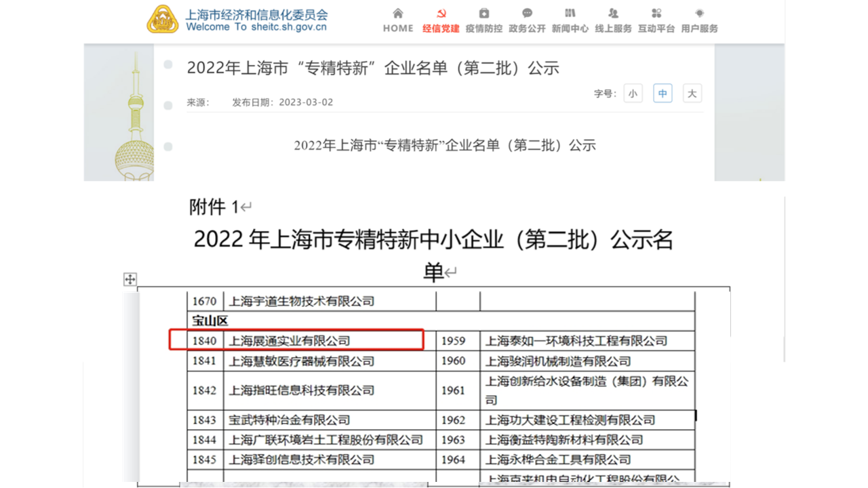
Task: Select the 上海宇道生物技术有限公司 cell
Action: click(x=329, y=301)
